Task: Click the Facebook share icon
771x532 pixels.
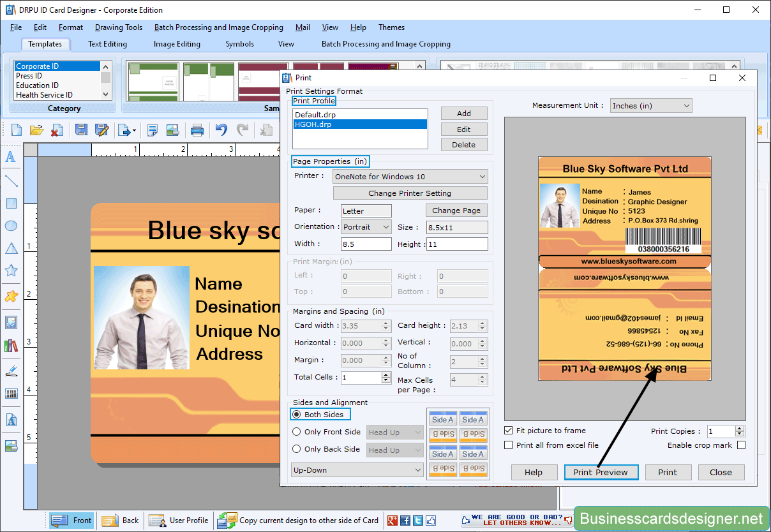Action: pyautogui.click(x=405, y=521)
